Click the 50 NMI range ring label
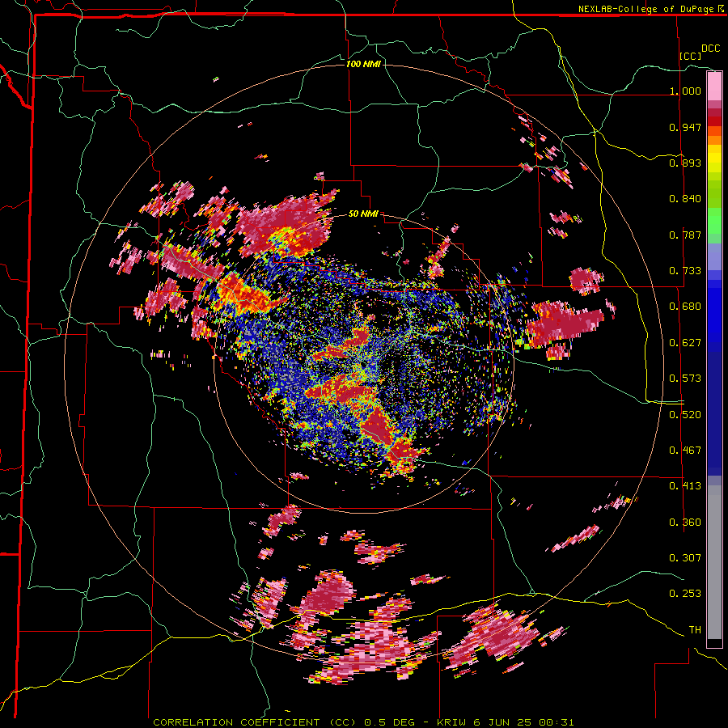This screenshot has width=728, height=728. pos(363,214)
